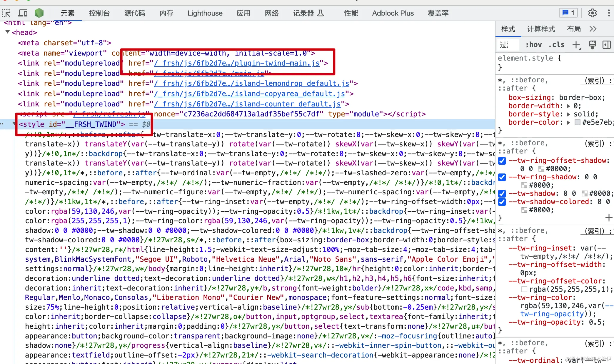Toggle rendering emulations paintbrush icon
The height and width of the screenshot is (364, 614).
tap(592, 45)
